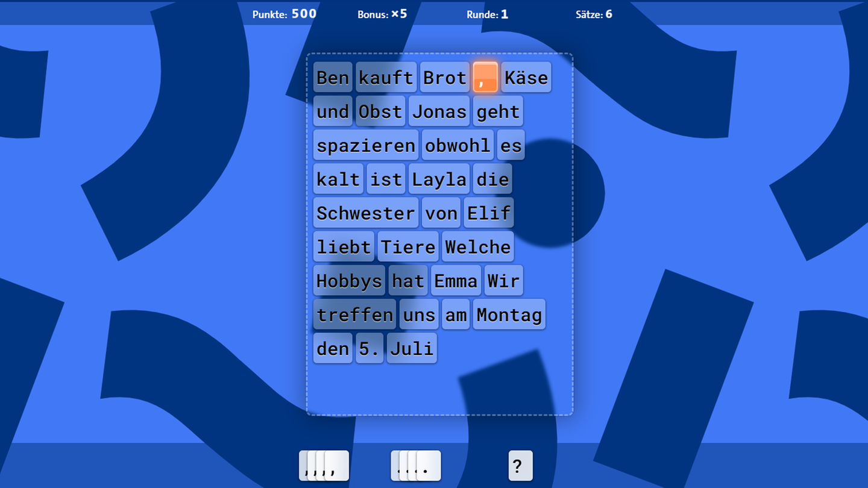Select the 'Obst' word tile
Screen dimensions: 868x488
pyautogui.click(x=380, y=111)
